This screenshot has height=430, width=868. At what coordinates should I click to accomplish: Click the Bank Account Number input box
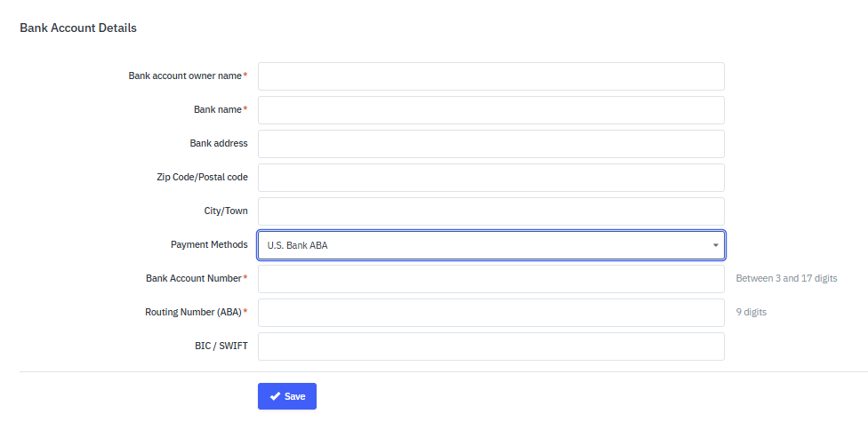click(491, 279)
